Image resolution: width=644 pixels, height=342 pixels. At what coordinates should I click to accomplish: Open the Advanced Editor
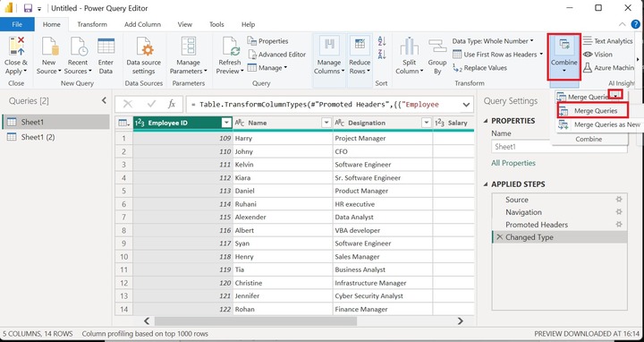(x=276, y=55)
